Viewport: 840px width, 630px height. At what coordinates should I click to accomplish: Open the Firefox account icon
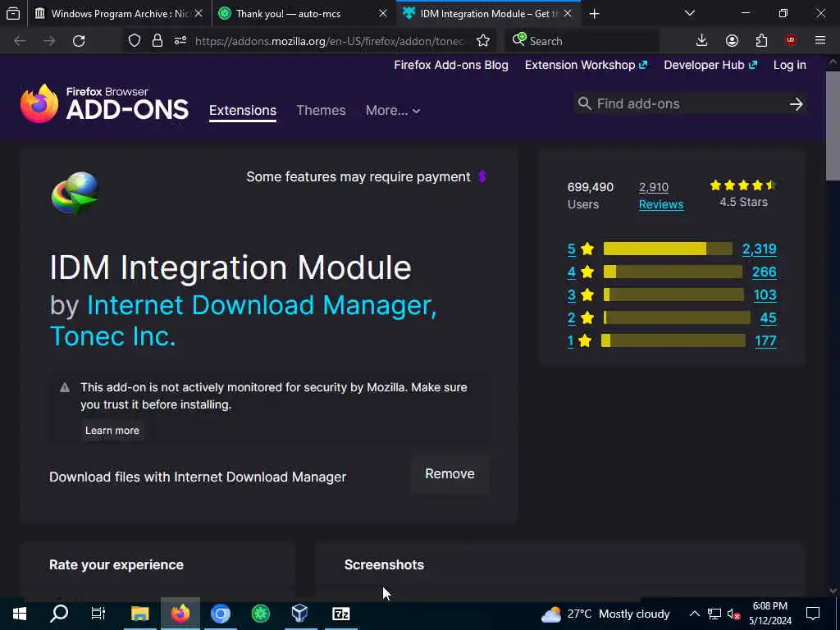pos(732,41)
